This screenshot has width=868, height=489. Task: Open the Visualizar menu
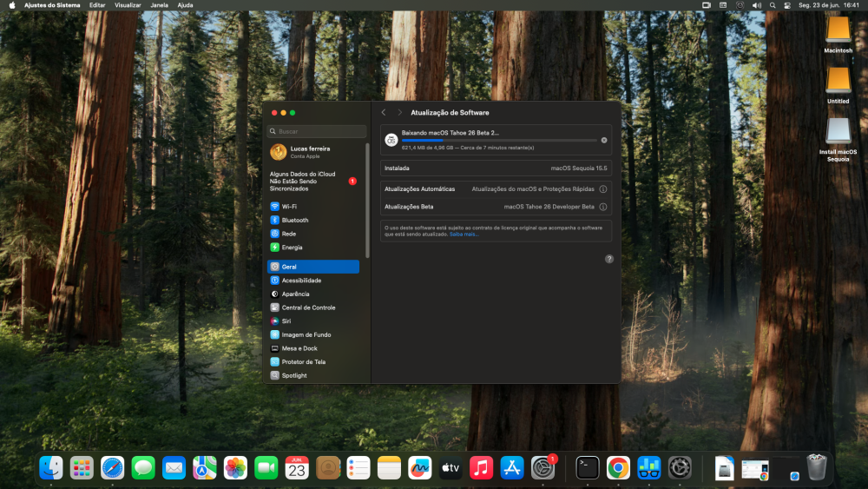pyautogui.click(x=128, y=5)
